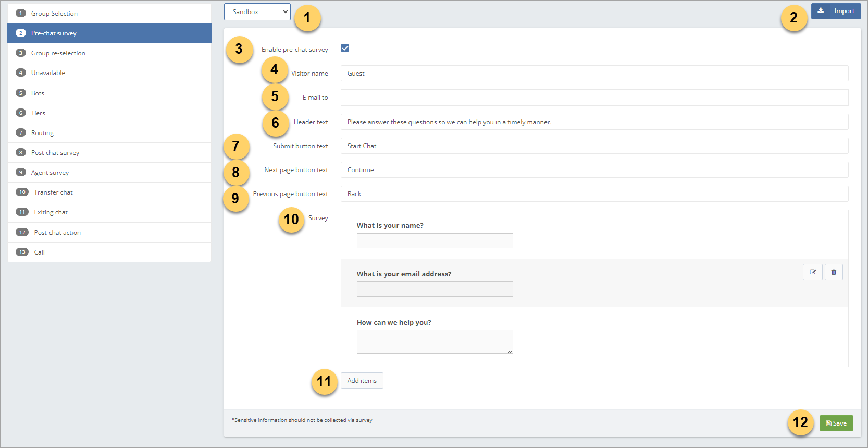868x448 pixels.
Task: Click the green Save button
Action: coord(836,423)
